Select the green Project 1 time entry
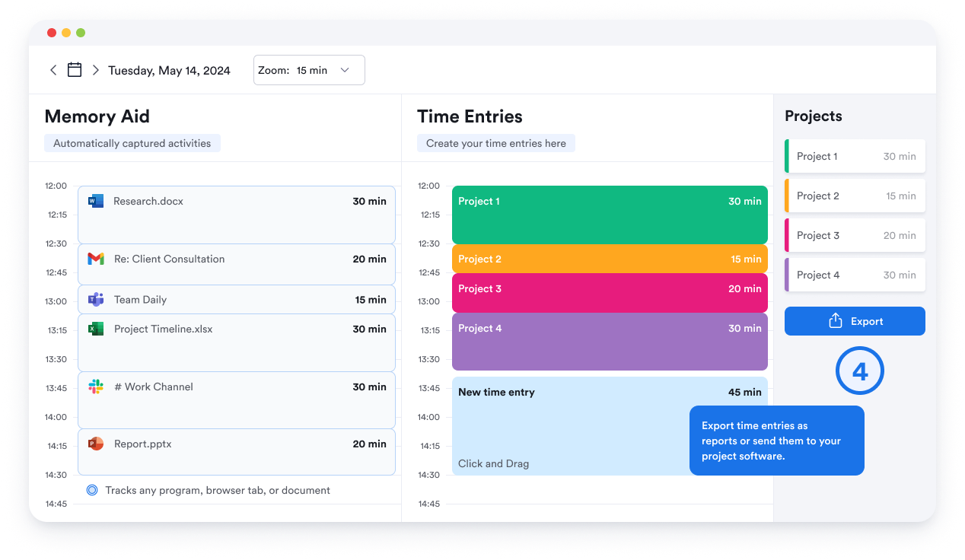 (x=610, y=215)
